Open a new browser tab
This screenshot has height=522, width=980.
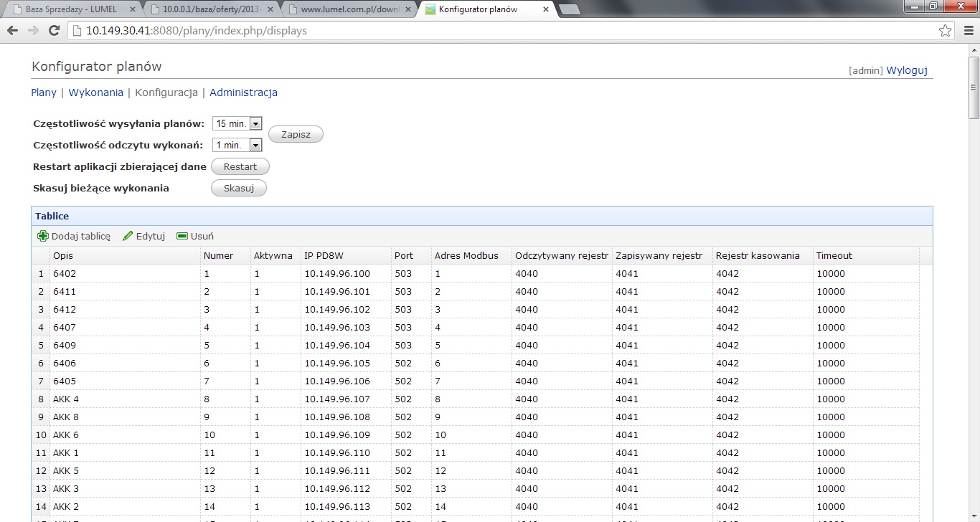tap(570, 10)
